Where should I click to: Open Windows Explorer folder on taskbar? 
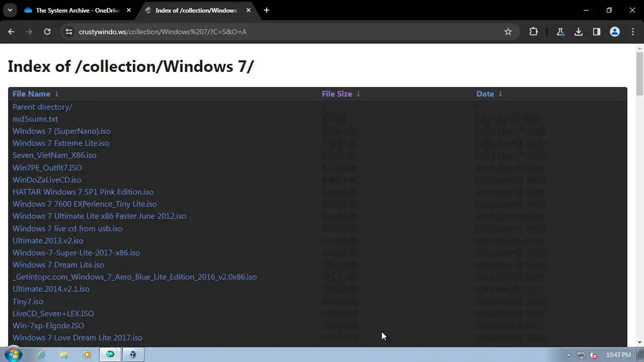tap(64, 354)
